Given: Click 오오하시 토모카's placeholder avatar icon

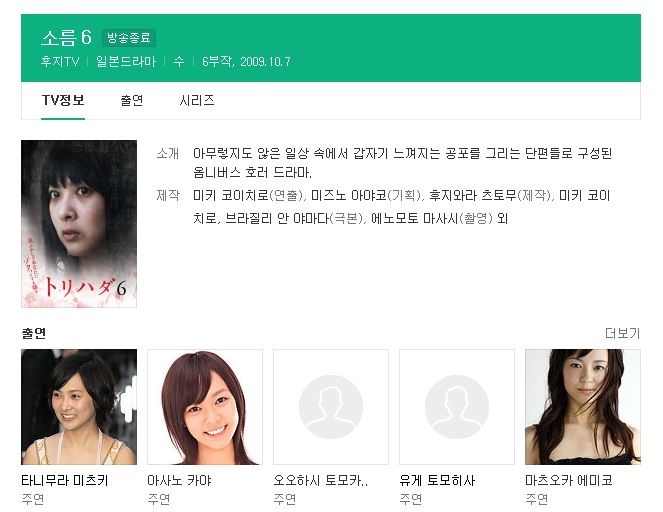Looking at the screenshot, I should click(331, 407).
